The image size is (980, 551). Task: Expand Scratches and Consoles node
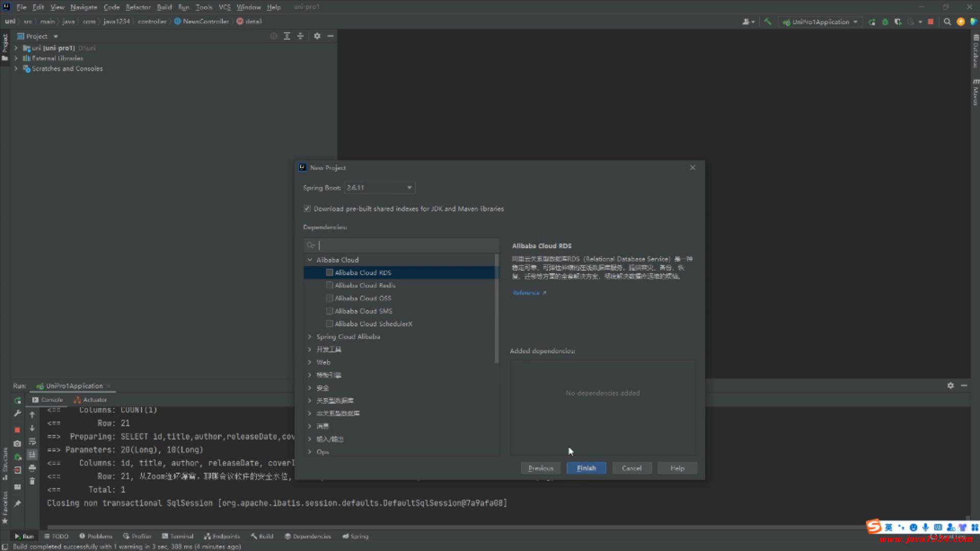[x=16, y=68]
